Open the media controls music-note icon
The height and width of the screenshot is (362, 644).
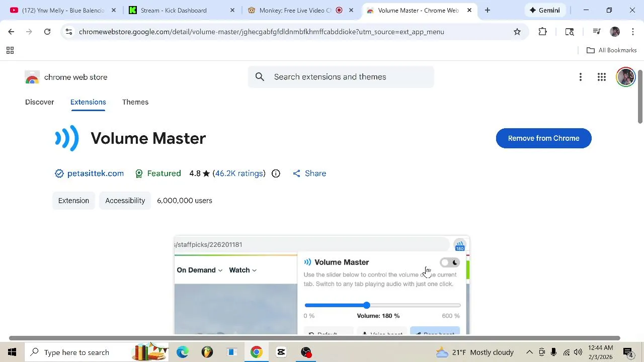[597, 32]
